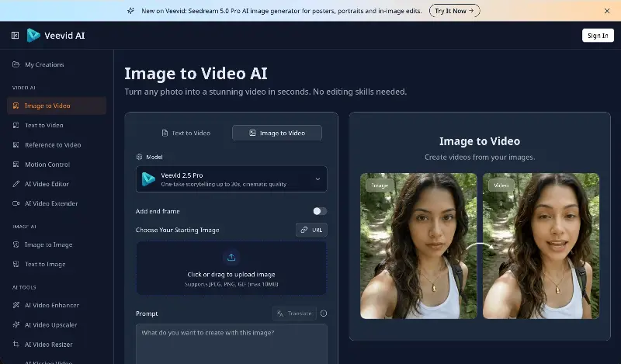This screenshot has height=364, width=621.
Task: Toggle the Add end frame switch
Action: pos(320,211)
